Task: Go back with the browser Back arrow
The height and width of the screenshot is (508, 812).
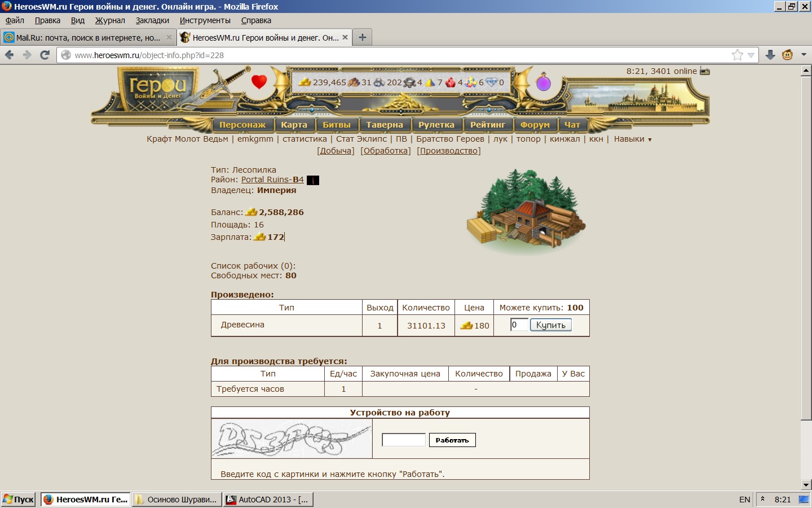Action: [x=9, y=55]
